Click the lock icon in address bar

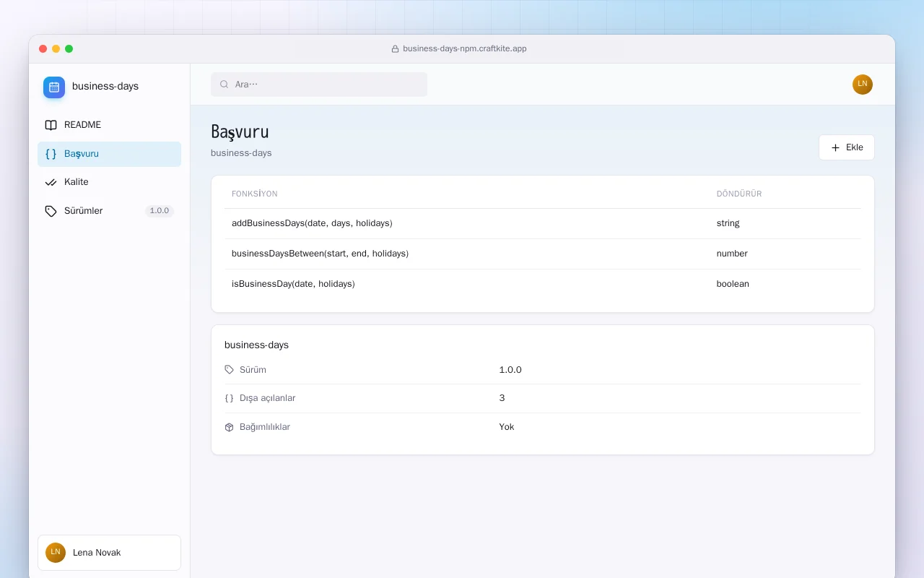(x=395, y=49)
